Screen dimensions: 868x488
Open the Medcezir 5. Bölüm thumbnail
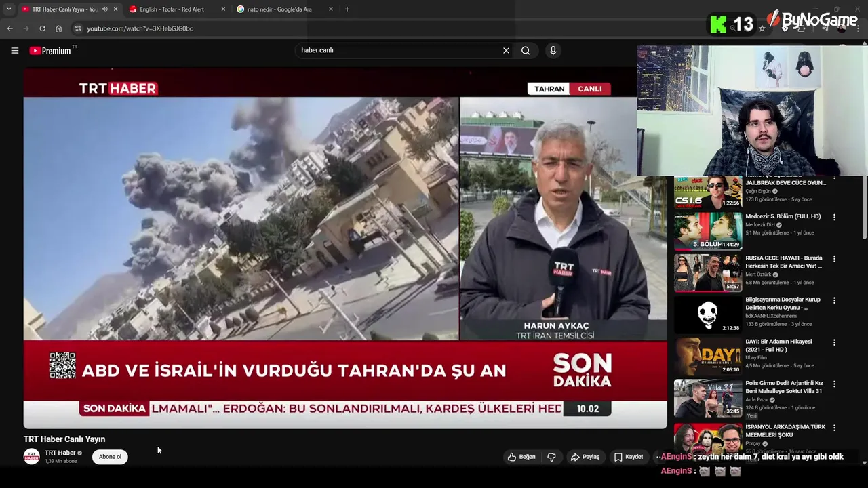click(708, 231)
